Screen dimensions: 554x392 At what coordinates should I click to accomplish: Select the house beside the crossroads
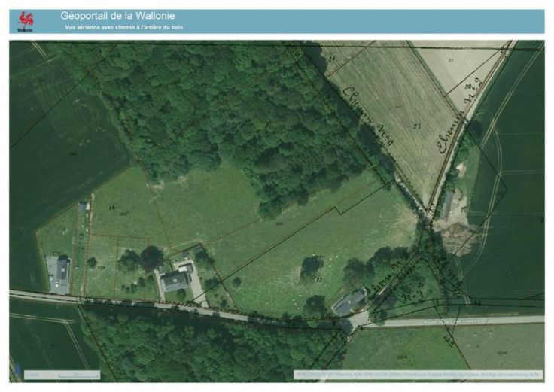[349, 302]
